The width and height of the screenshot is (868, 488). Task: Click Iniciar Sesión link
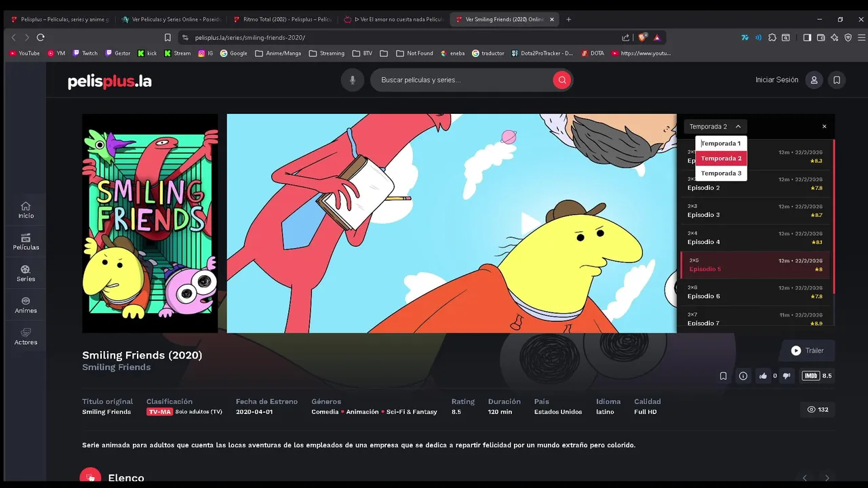777,80
